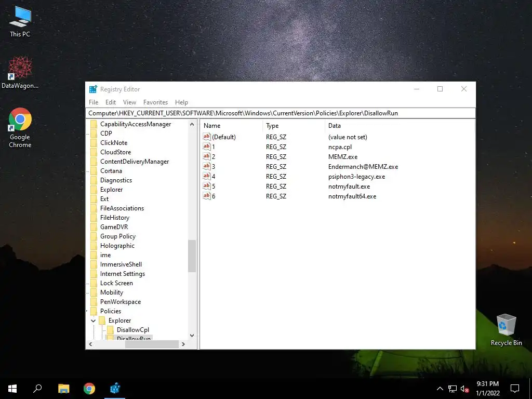
Task: Select the Group Policy key
Action: coord(118,236)
